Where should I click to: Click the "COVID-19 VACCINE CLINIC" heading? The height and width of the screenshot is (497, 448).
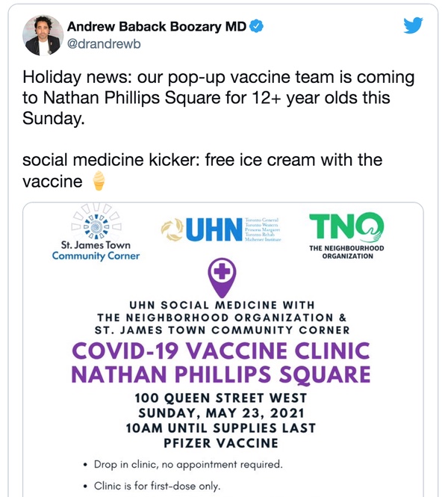[221, 350]
